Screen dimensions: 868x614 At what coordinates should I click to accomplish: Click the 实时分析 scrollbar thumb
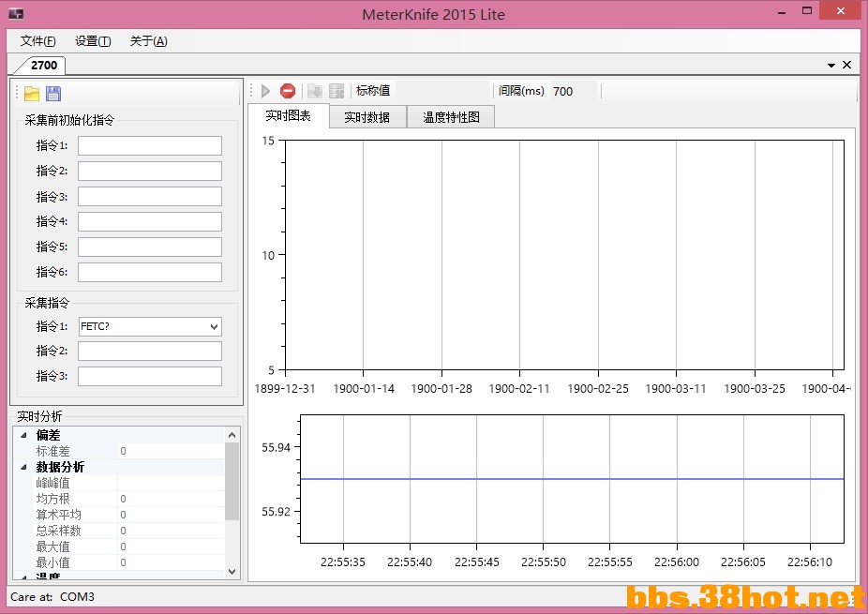pos(232,481)
